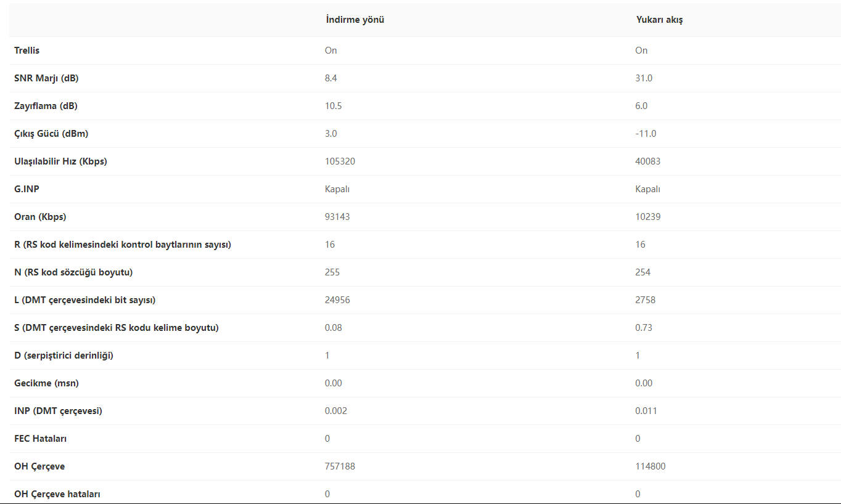This screenshot has width=841, height=504.
Task: Click the OH Çerçeve downstream value 757188
Action: pyautogui.click(x=340, y=466)
